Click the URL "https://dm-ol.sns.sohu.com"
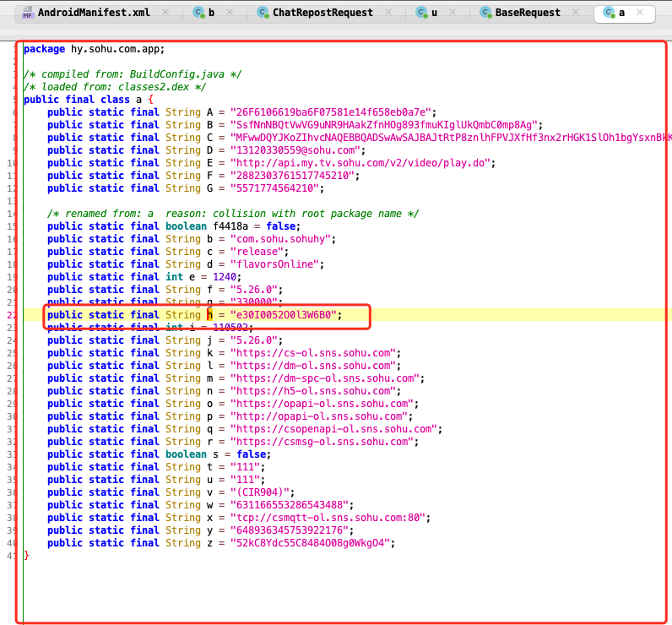The width and height of the screenshot is (672, 625). pos(313,366)
